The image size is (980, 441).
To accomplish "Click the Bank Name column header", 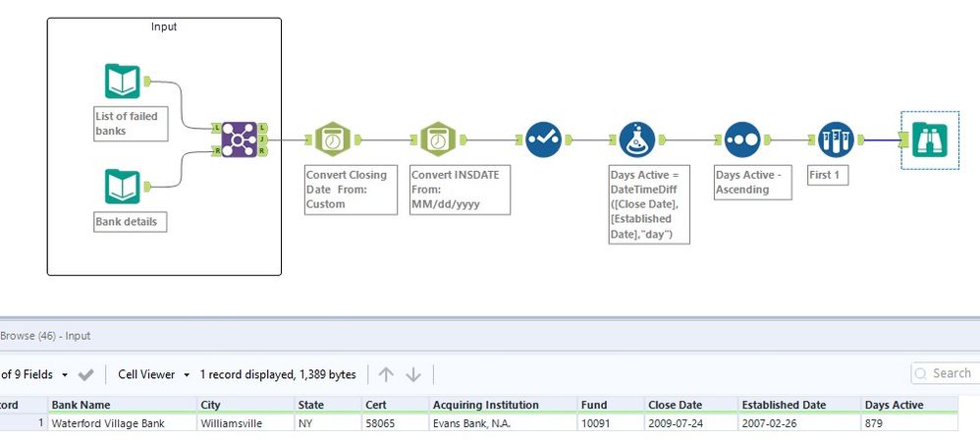I will pyautogui.click(x=123, y=405).
